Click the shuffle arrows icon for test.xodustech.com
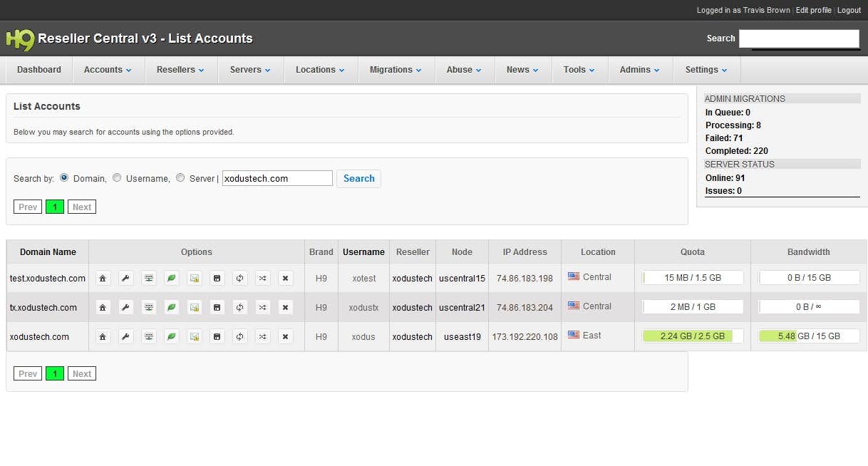 click(263, 278)
